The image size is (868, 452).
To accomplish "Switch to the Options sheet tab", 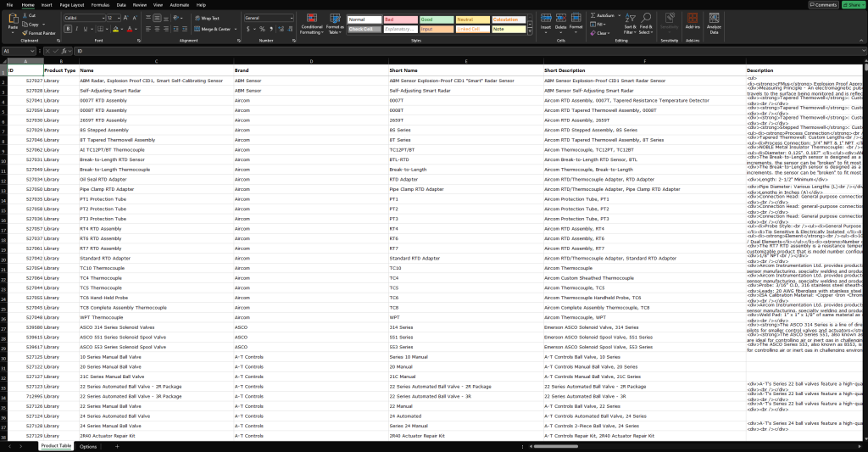I will [88, 446].
